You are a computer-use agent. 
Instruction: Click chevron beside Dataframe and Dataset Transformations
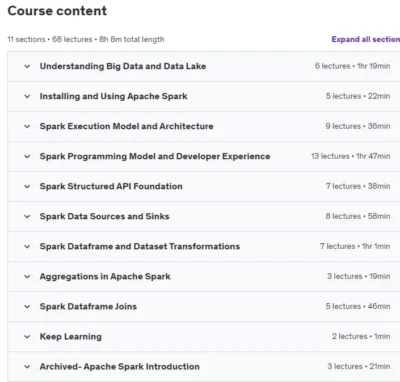click(x=27, y=246)
